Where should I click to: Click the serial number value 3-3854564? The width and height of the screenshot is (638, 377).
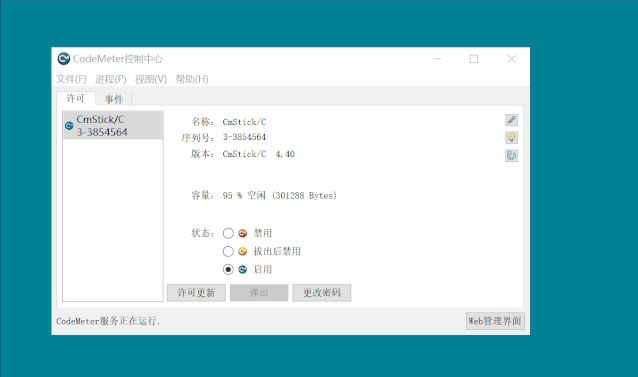coord(244,137)
